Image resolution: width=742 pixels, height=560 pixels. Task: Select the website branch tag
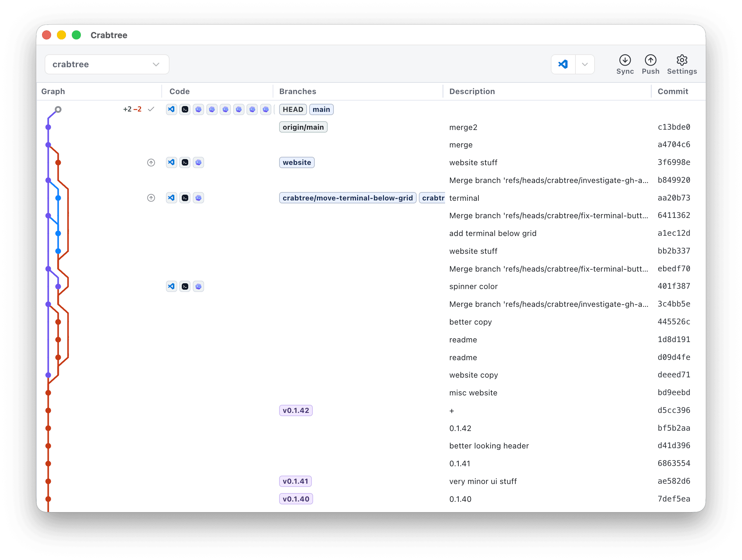[297, 162]
